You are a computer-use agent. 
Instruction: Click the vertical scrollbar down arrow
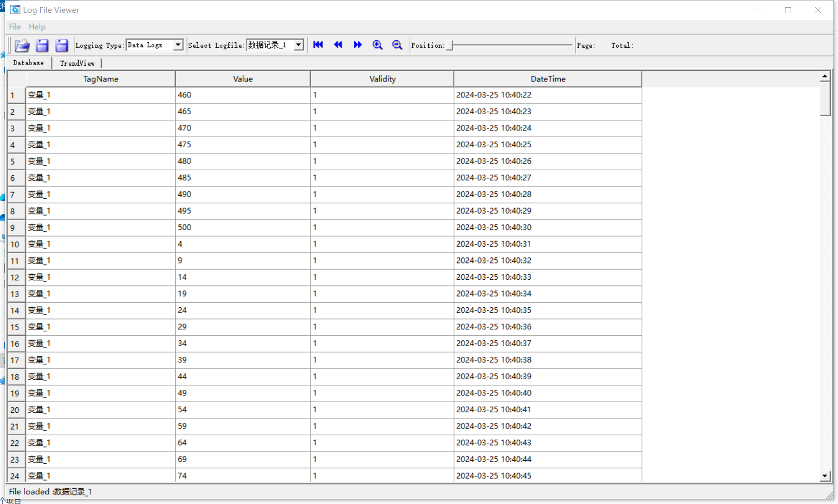[825, 476]
